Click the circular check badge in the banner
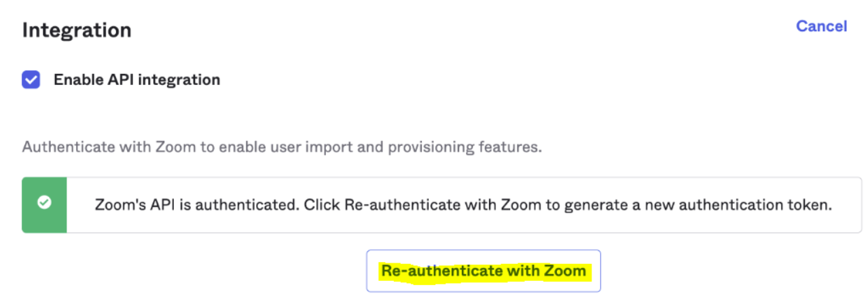This screenshot has width=868, height=302. (x=44, y=202)
